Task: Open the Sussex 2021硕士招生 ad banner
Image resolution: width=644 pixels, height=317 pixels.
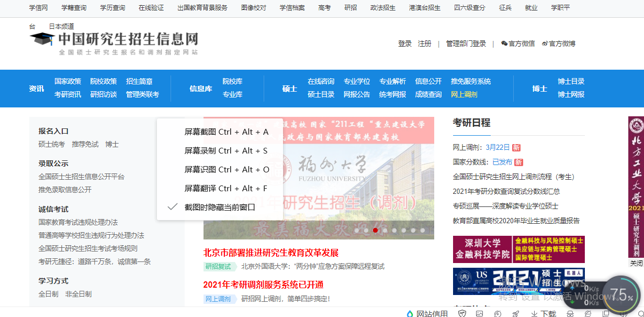Action: [x=519, y=281]
